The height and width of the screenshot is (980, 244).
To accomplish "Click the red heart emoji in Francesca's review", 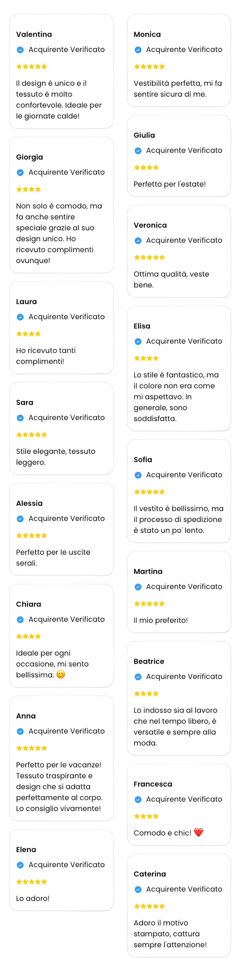I will 198,832.
